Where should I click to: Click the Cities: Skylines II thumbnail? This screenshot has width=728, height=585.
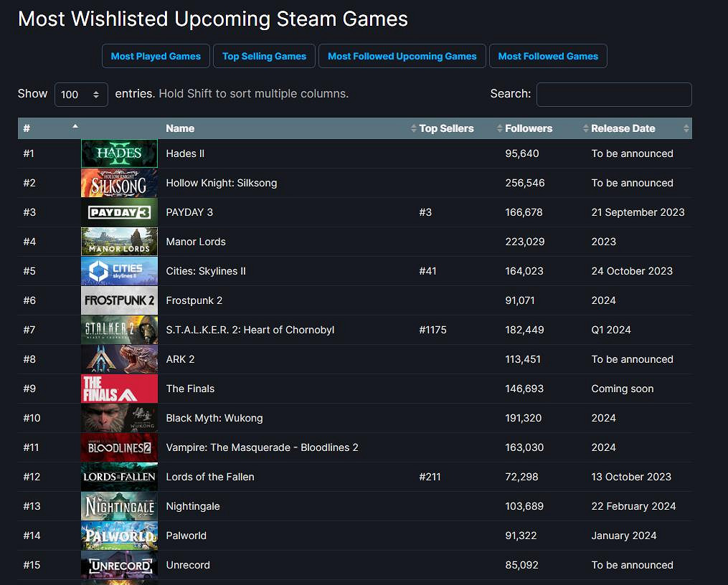coord(119,271)
